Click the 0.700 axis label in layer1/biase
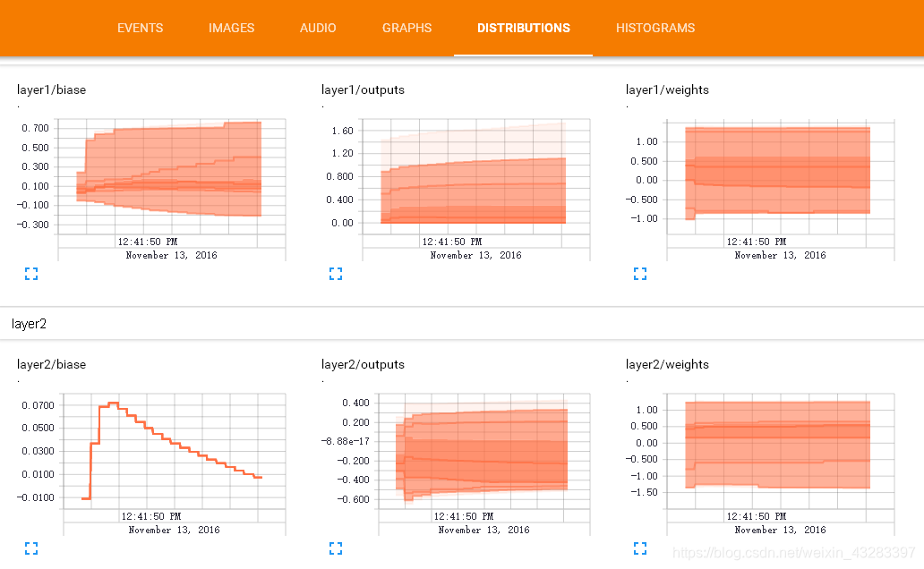 click(x=35, y=129)
